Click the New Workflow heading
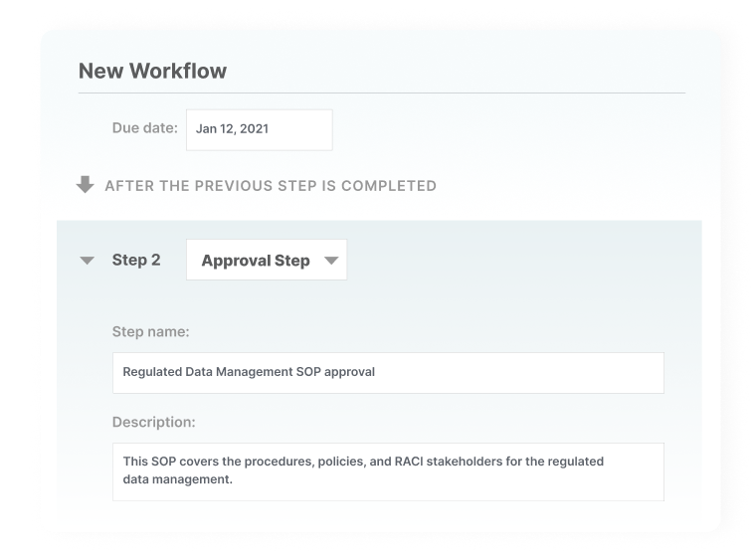Viewport: 756px width, 557px height. click(152, 71)
